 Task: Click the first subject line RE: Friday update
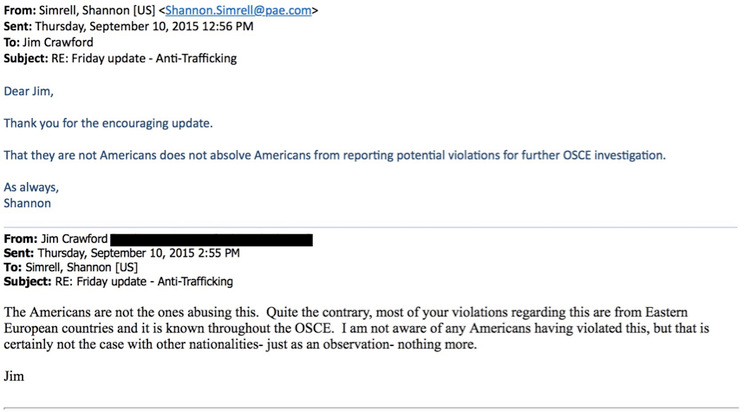[120, 58]
